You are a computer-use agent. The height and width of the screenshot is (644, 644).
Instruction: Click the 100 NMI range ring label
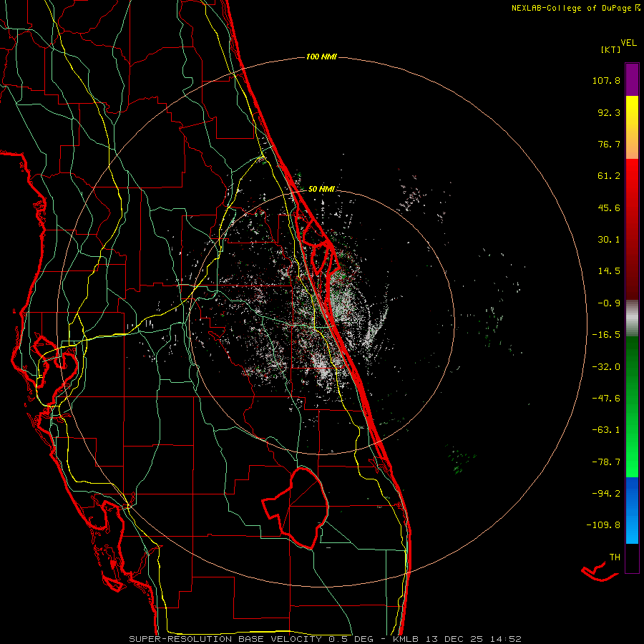pos(321,57)
